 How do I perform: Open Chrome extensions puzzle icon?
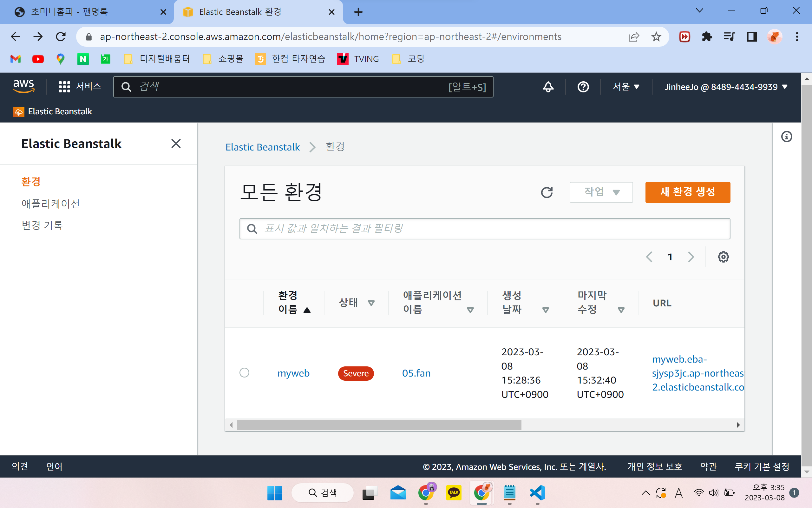click(x=707, y=37)
